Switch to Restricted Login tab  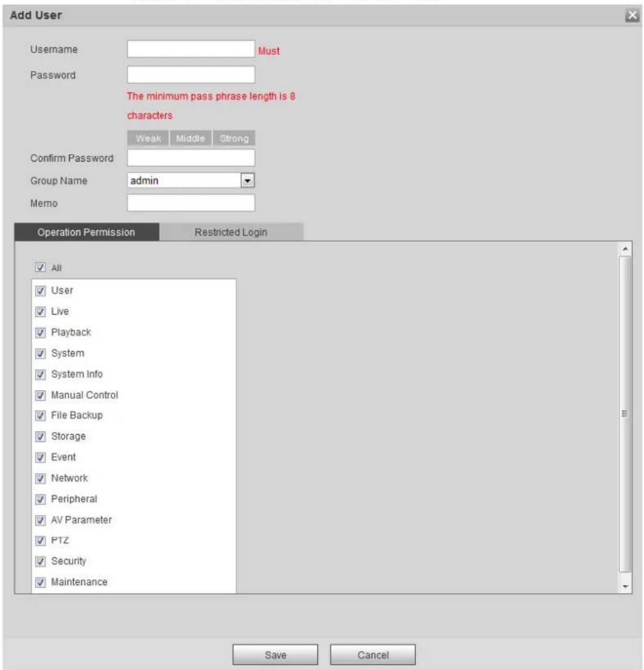click(x=231, y=232)
